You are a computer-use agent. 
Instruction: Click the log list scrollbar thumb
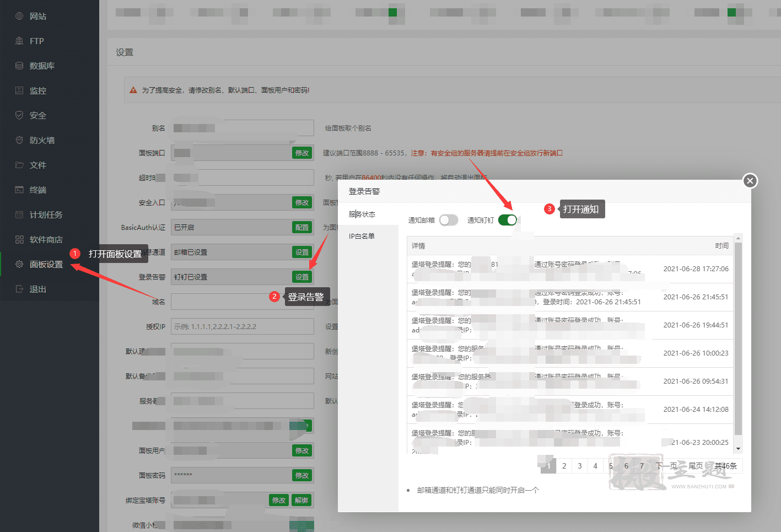click(739, 338)
